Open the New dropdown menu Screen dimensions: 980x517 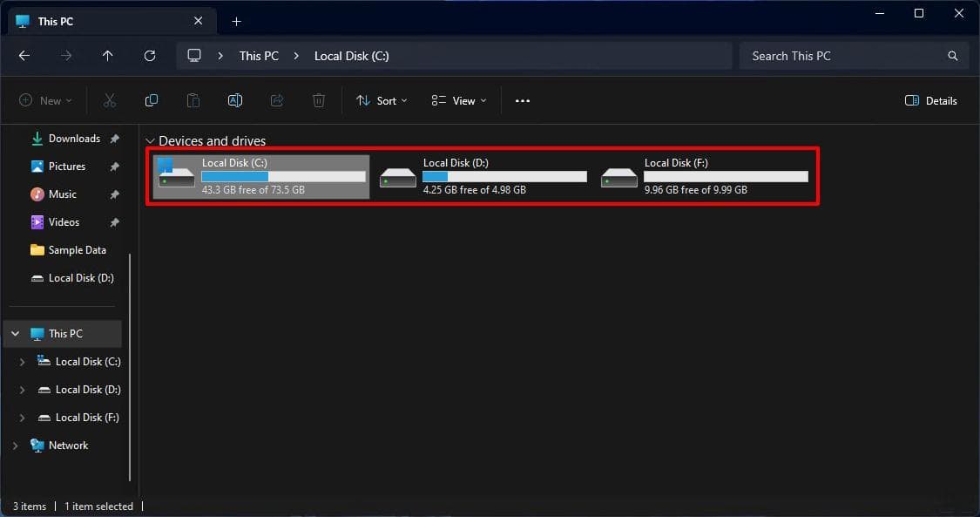(45, 100)
